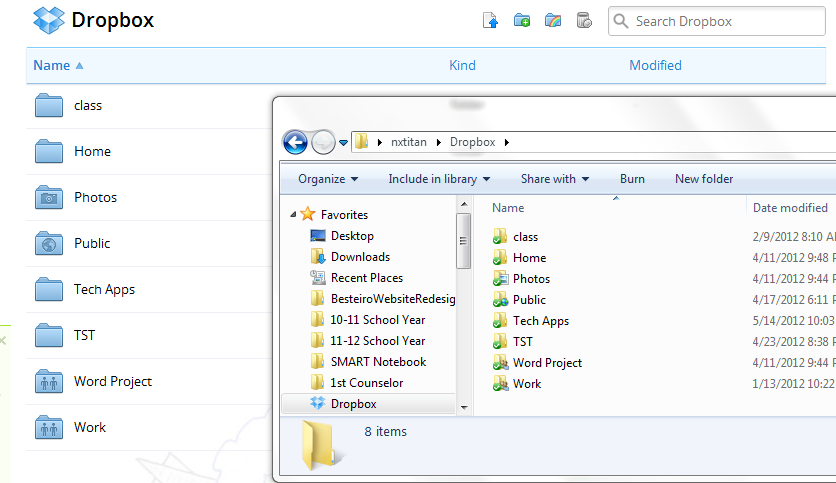The image size is (836, 483).
Task: Click Dropbox in the address breadcrumb
Action: [x=472, y=142]
